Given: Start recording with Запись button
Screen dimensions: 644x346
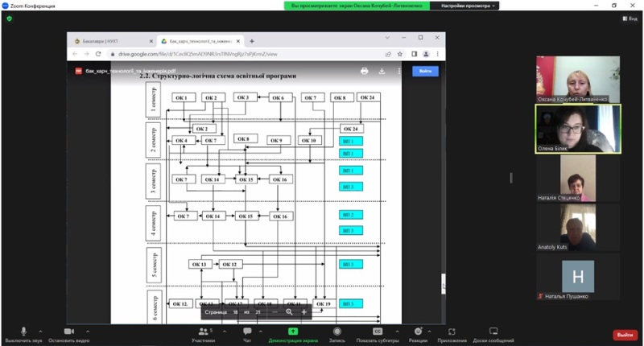Looking at the screenshot, I should coord(336,334).
